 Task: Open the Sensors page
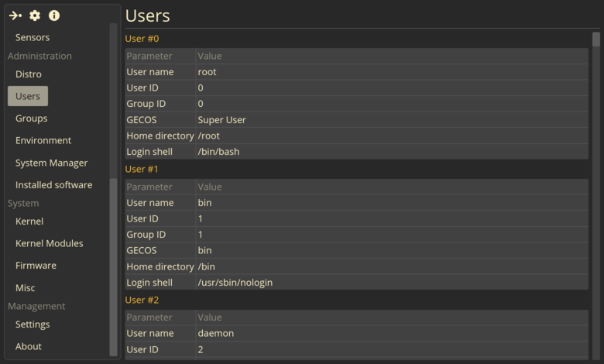pyautogui.click(x=33, y=37)
